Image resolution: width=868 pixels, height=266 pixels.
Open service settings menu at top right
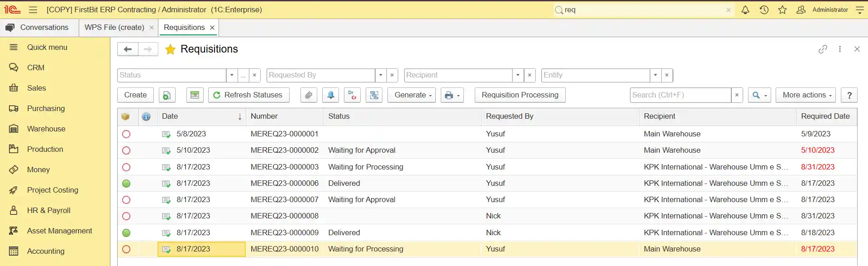(x=860, y=10)
